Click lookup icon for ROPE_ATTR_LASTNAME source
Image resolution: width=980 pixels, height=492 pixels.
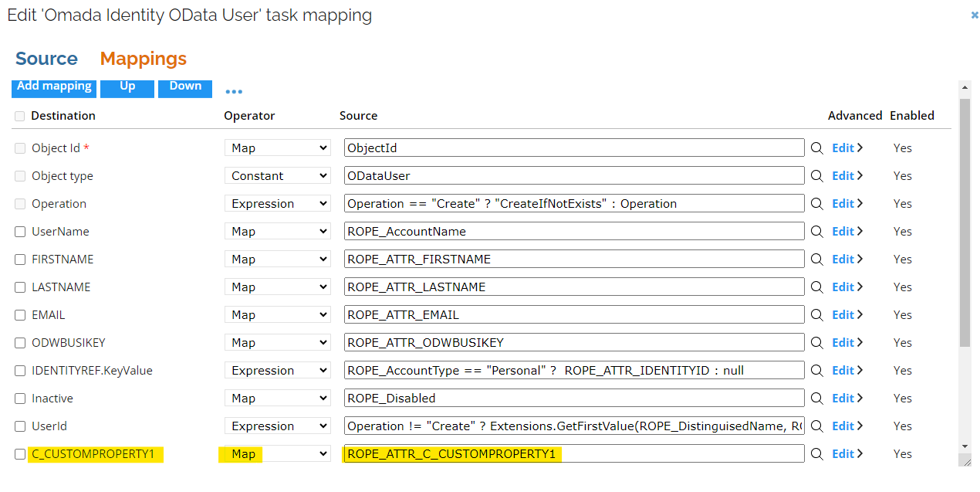coord(816,287)
